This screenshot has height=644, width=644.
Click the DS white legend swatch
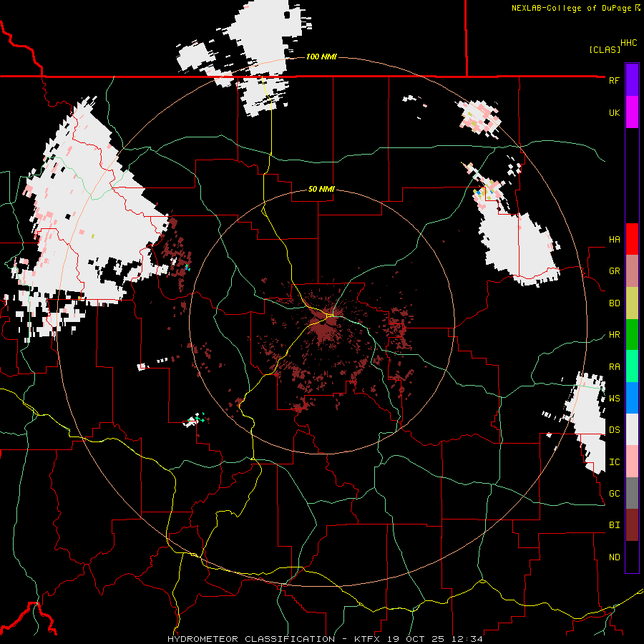tap(632, 429)
